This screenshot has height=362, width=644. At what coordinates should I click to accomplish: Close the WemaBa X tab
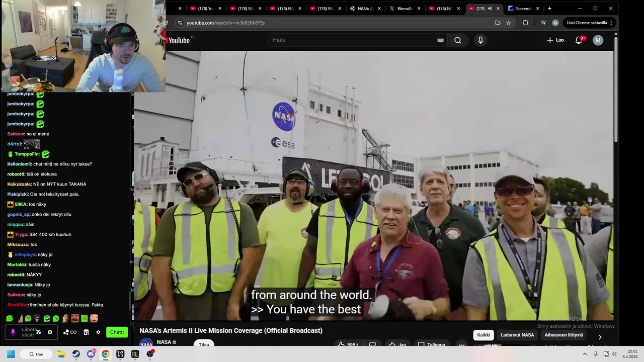click(x=419, y=9)
